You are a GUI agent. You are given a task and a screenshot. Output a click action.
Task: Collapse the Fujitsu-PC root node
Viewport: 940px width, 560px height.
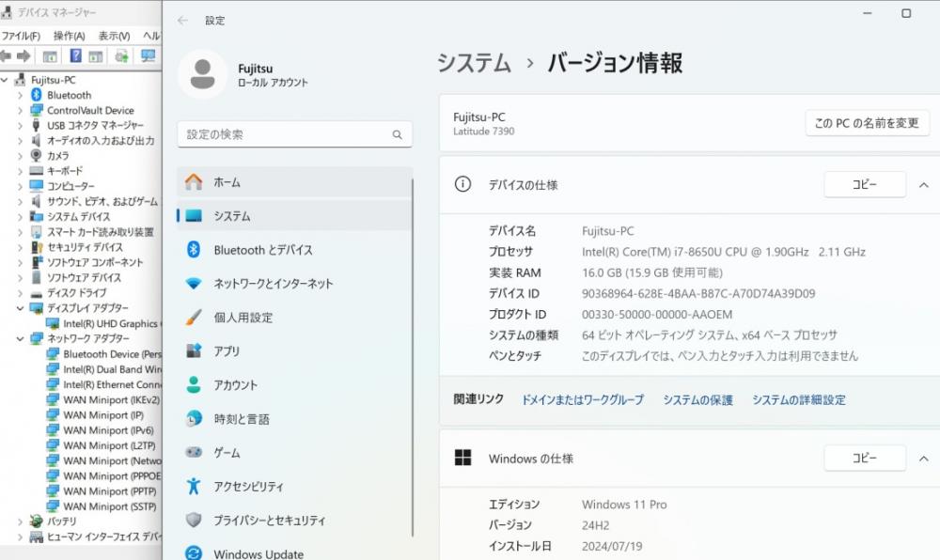[6, 80]
